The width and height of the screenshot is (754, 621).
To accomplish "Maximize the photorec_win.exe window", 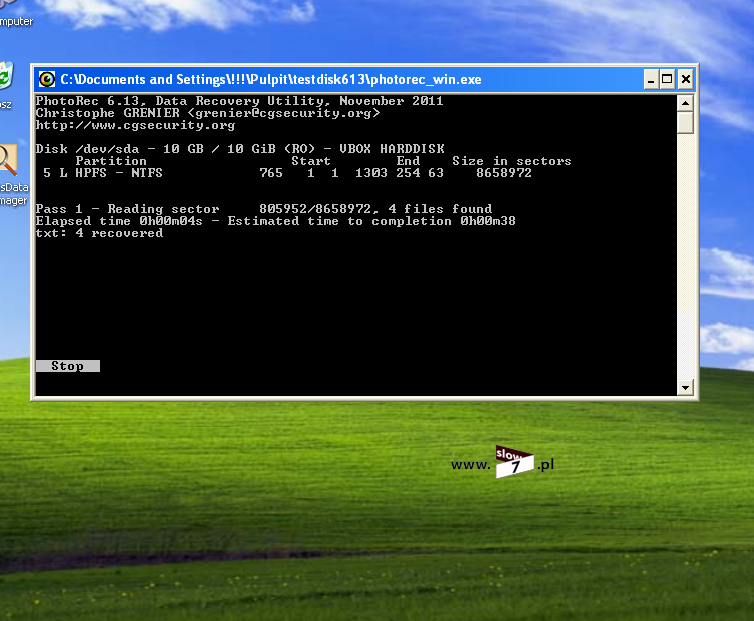I will pyautogui.click(x=667, y=79).
